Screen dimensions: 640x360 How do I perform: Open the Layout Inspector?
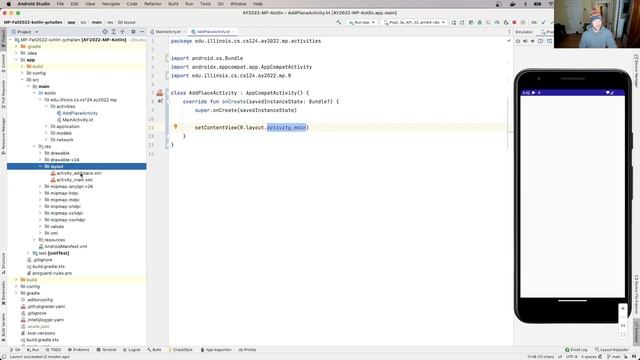coord(611,350)
